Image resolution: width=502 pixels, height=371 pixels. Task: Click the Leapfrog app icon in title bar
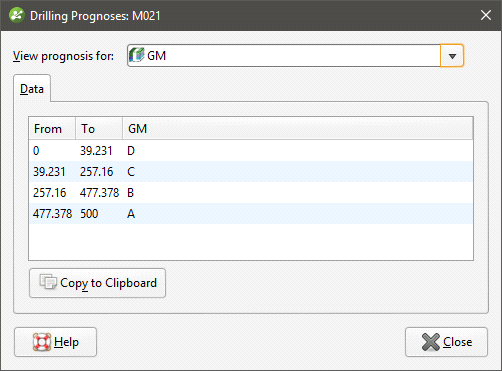(17, 15)
